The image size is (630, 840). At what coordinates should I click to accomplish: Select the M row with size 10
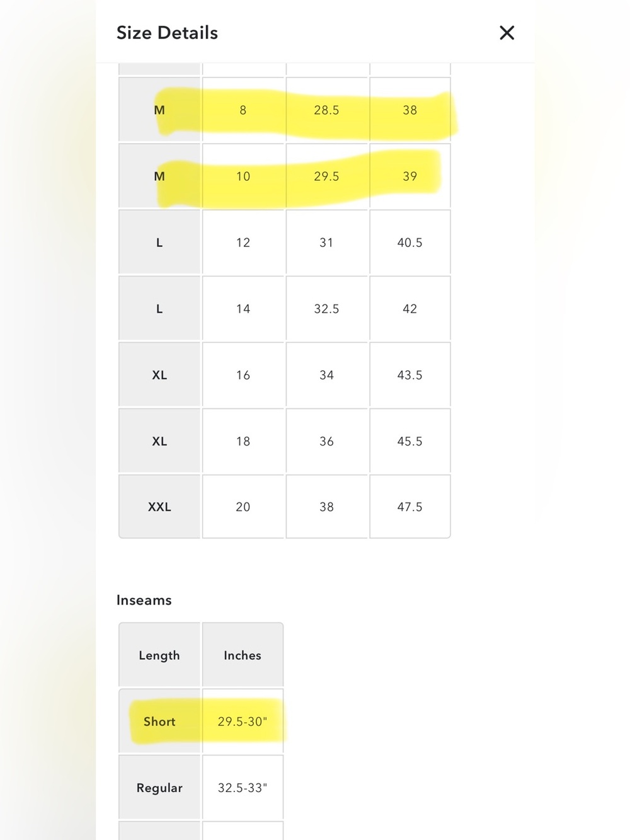285,176
